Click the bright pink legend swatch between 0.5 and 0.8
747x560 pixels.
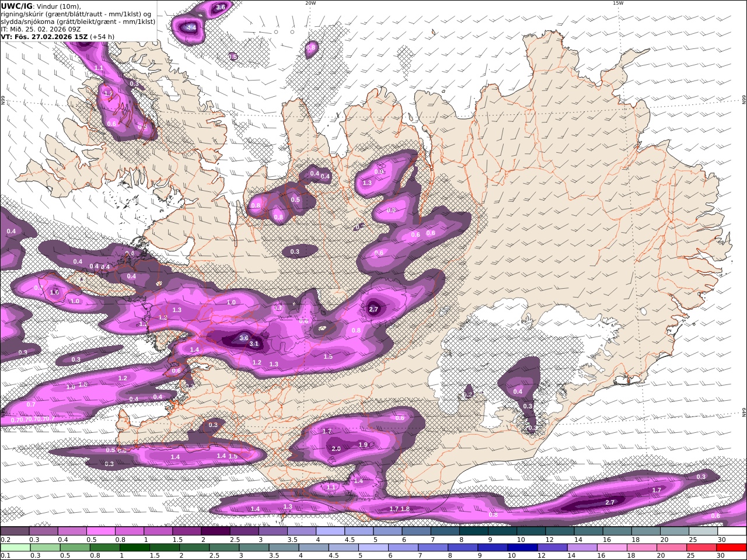[x=100, y=531]
